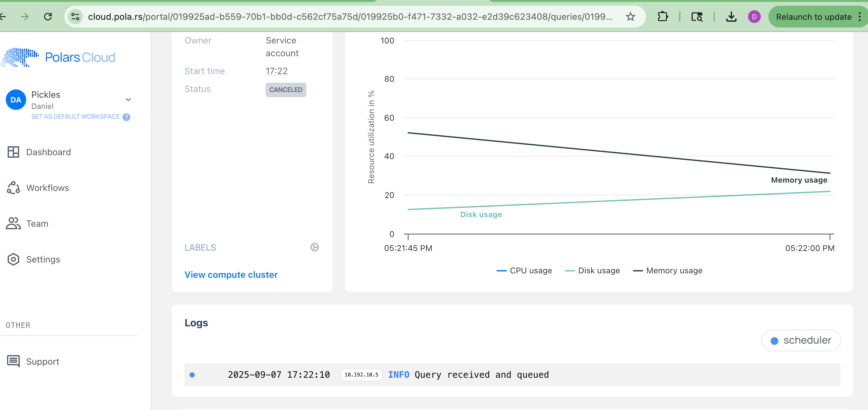Bookmark page with star icon
This screenshot has width=868, height=410.
(630, 17)
